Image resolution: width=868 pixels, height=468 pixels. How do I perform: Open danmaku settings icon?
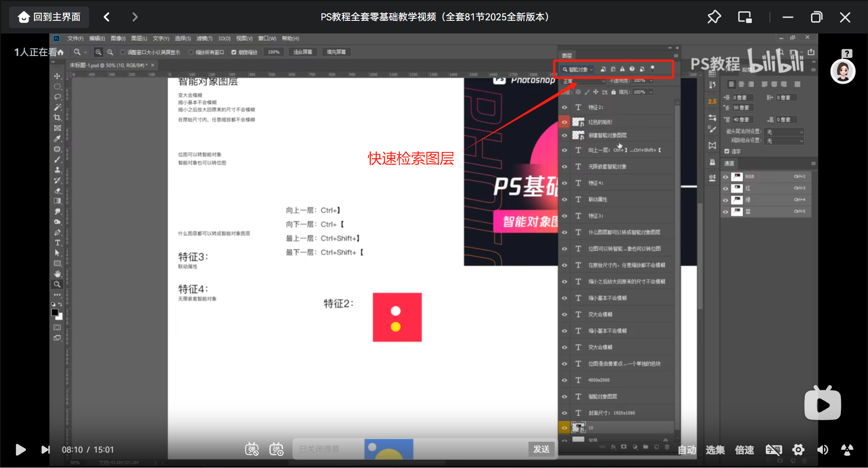276,449
